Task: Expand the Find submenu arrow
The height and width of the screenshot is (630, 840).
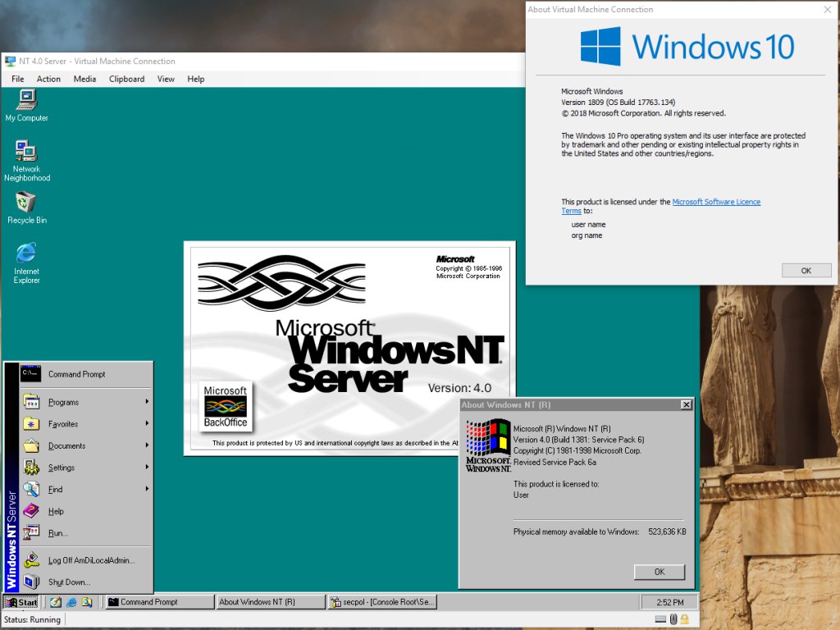Action: coord(147,489)
